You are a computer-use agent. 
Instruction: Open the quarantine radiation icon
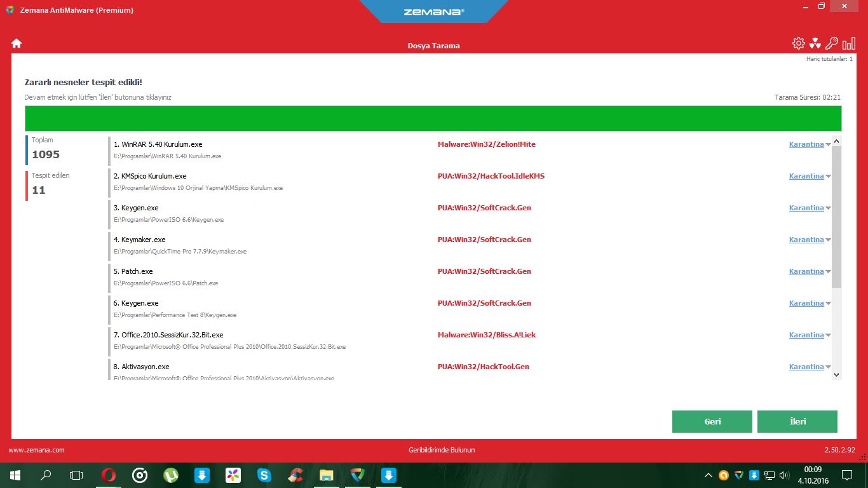click(815, 43)
